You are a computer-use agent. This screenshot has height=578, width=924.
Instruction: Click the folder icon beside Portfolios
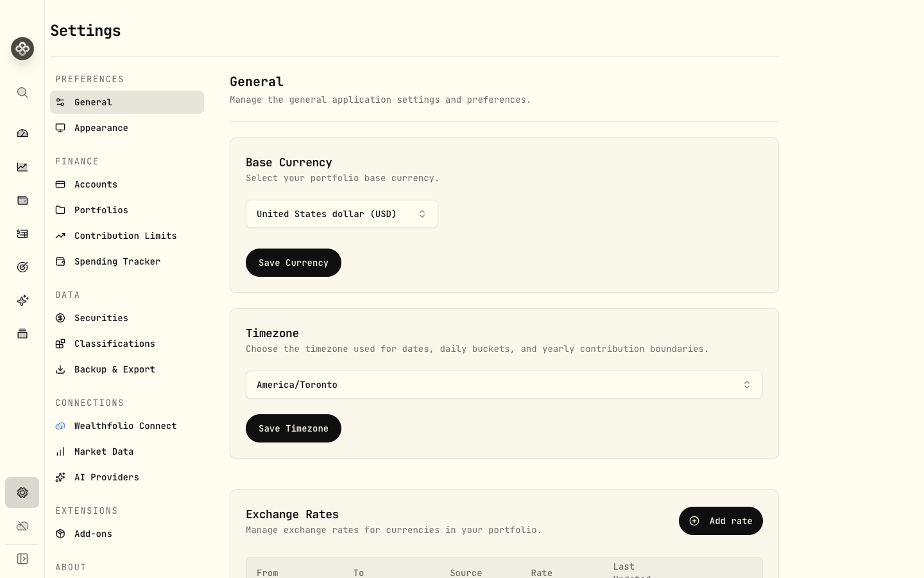[60, 210]
